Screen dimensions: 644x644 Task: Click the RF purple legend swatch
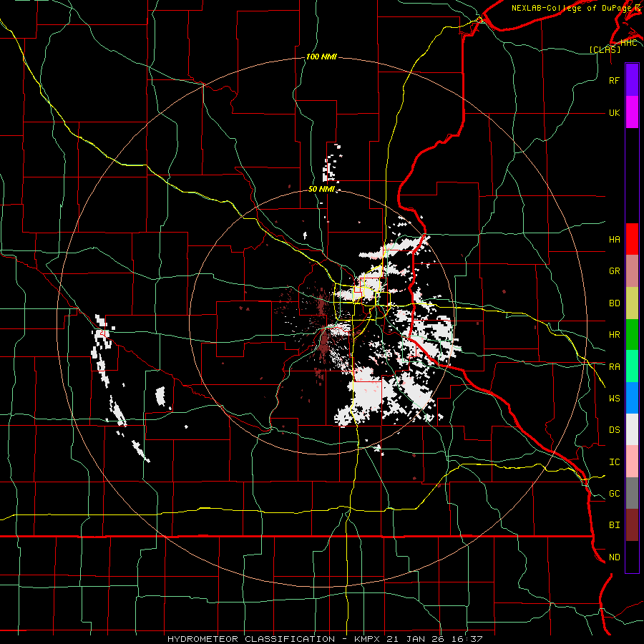tap(632, 80)
